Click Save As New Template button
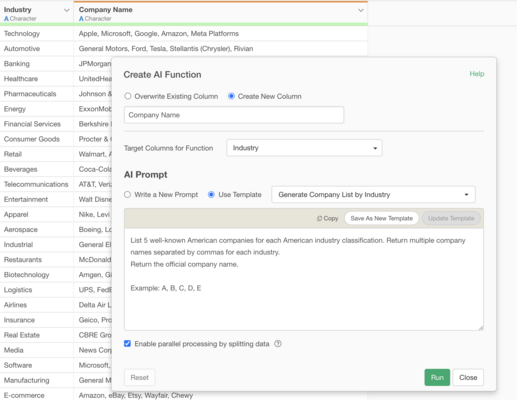The image size is (517, 400). coord(381,218)
